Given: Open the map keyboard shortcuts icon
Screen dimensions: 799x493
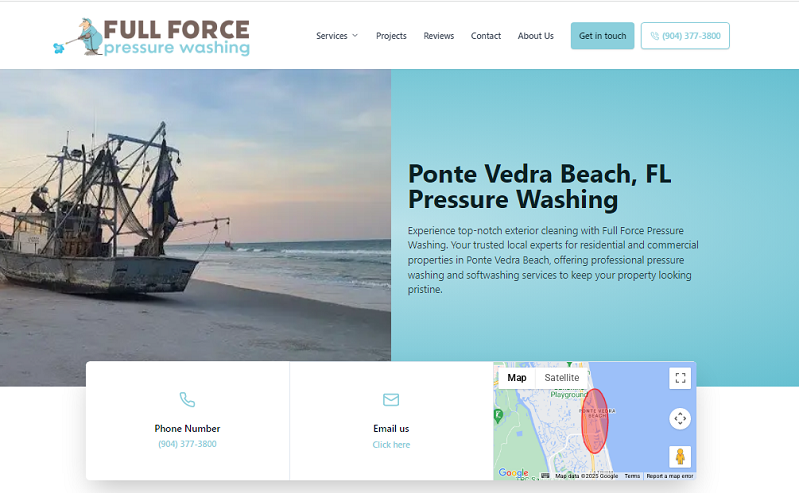Looking at the screenshot, I should tap(545, 476).
